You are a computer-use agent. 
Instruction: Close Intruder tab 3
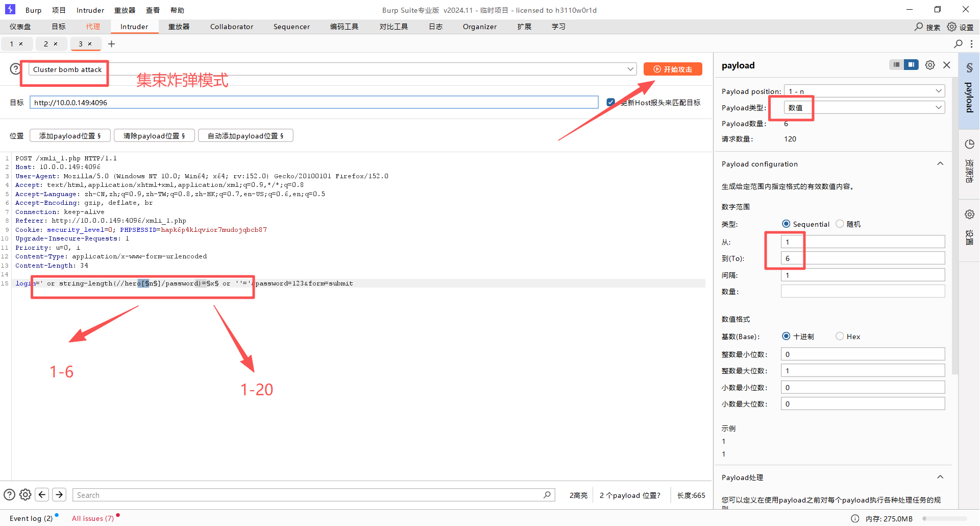90,44
